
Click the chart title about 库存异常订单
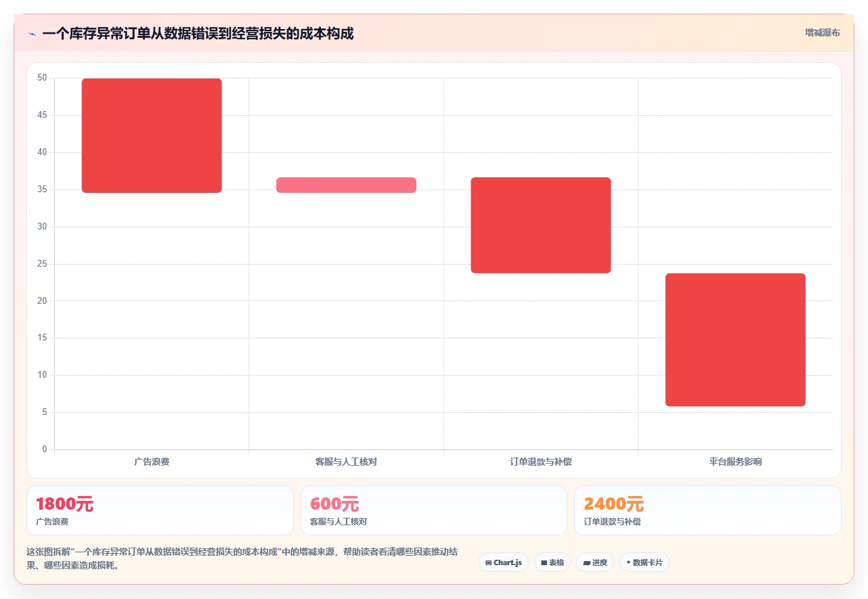[x=198, y=33]
